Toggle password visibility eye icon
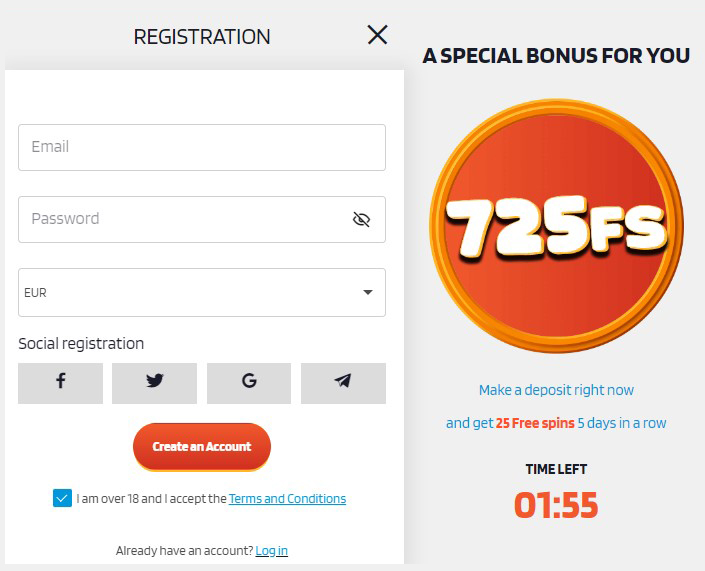The height and width of the screenshot is (571, 705). [361, 220]
